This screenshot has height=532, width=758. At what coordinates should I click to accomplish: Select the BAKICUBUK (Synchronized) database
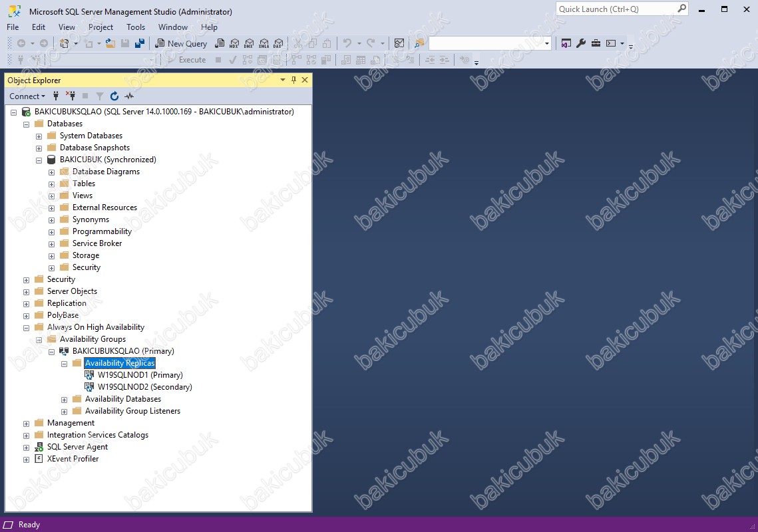pyautogui.click(x=108, y=160)
